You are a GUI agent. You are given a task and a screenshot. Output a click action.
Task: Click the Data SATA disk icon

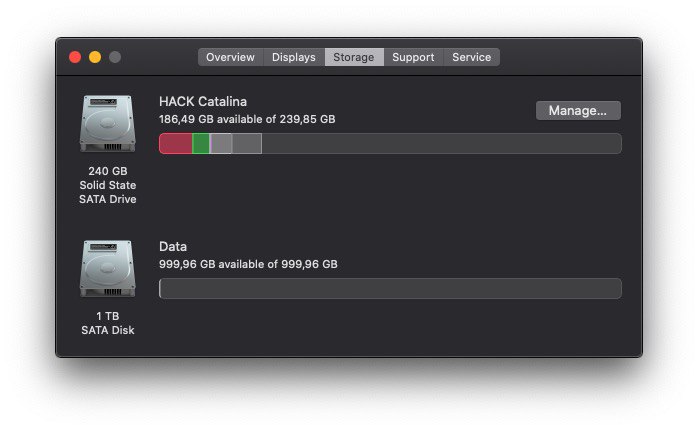tap(107, 269)
